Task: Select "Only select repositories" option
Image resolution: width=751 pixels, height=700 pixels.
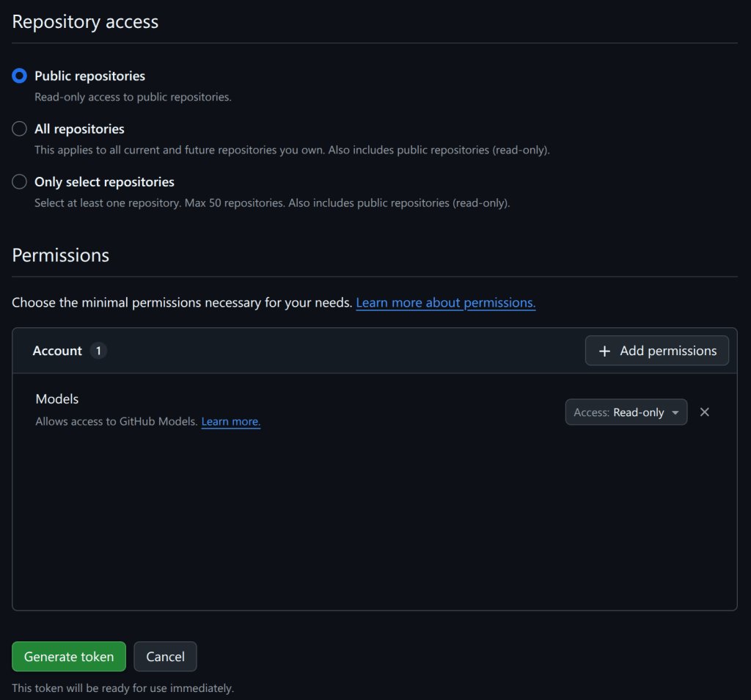Action: [x=19, y=181]
